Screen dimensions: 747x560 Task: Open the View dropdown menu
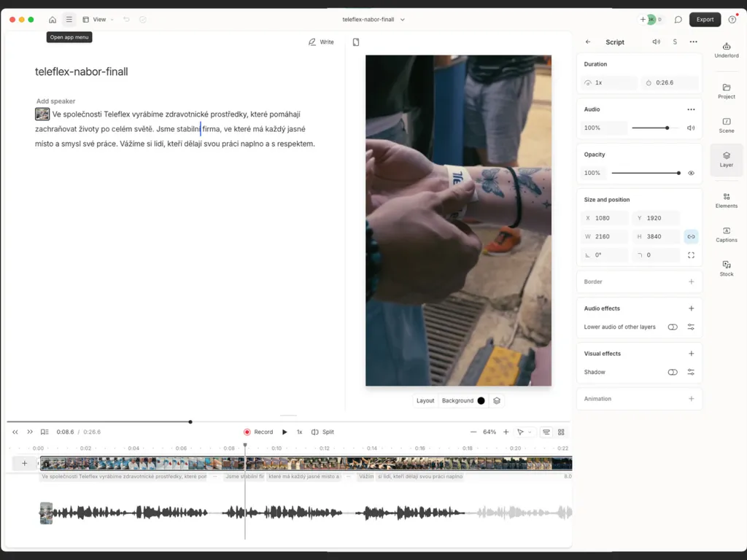pyautogui.click(x=98, y=20)
